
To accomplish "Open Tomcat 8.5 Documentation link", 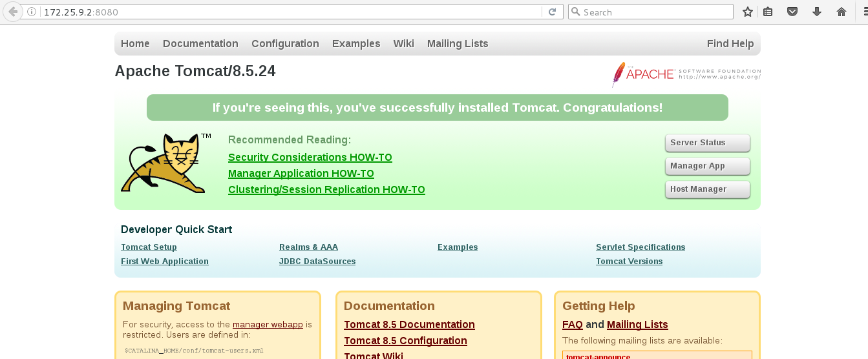I will (x=409, y=324).
